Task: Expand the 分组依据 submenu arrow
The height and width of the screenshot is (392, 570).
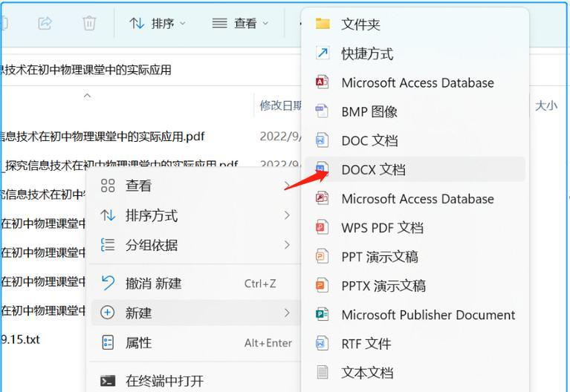Action: (x=287, y=245)
